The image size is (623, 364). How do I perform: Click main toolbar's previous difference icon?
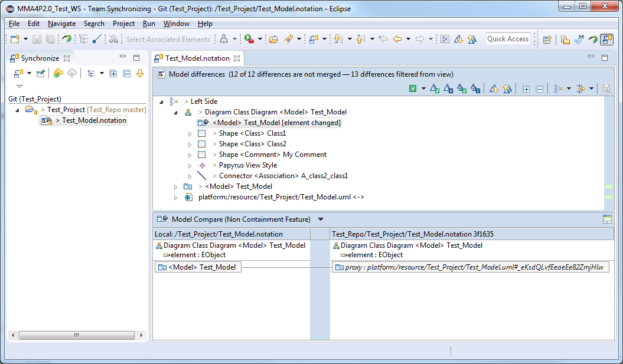[x=472, y=39]
